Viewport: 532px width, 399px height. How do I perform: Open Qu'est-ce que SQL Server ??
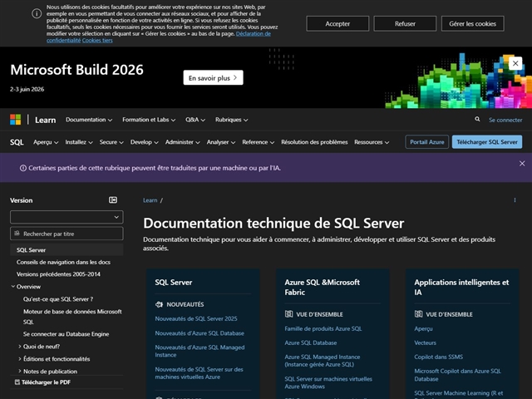coord(58,299)
